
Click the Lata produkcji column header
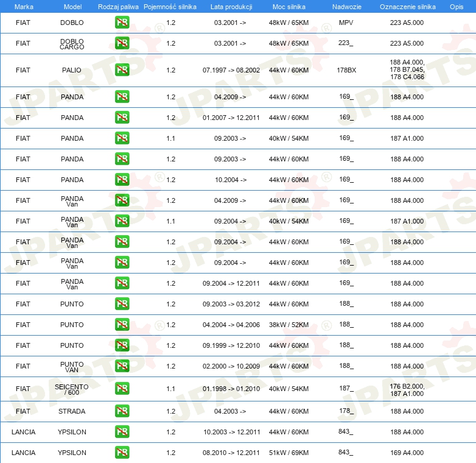[x=231, y=7]
